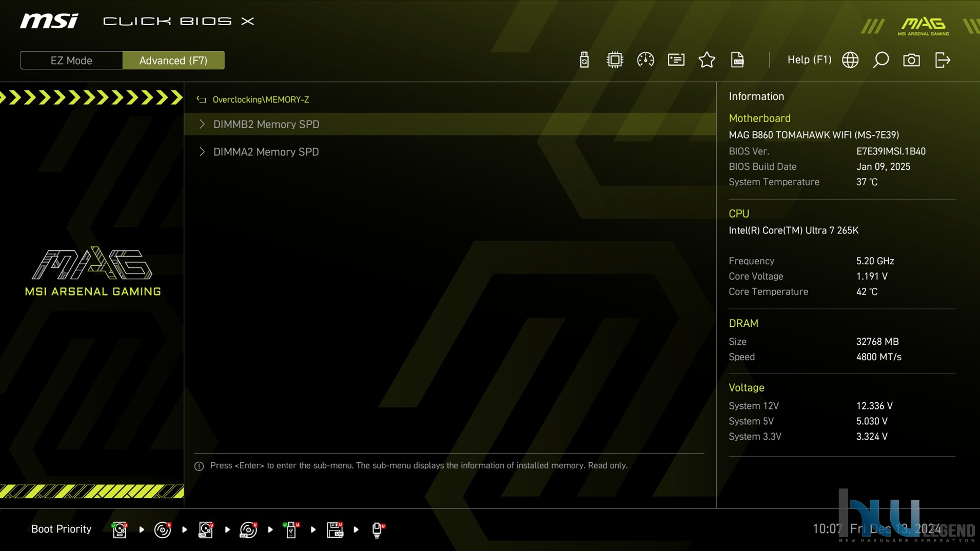
Task: Click the CPU name Intel Core Ultra 7 265K
Action: [x=793, y=230]
